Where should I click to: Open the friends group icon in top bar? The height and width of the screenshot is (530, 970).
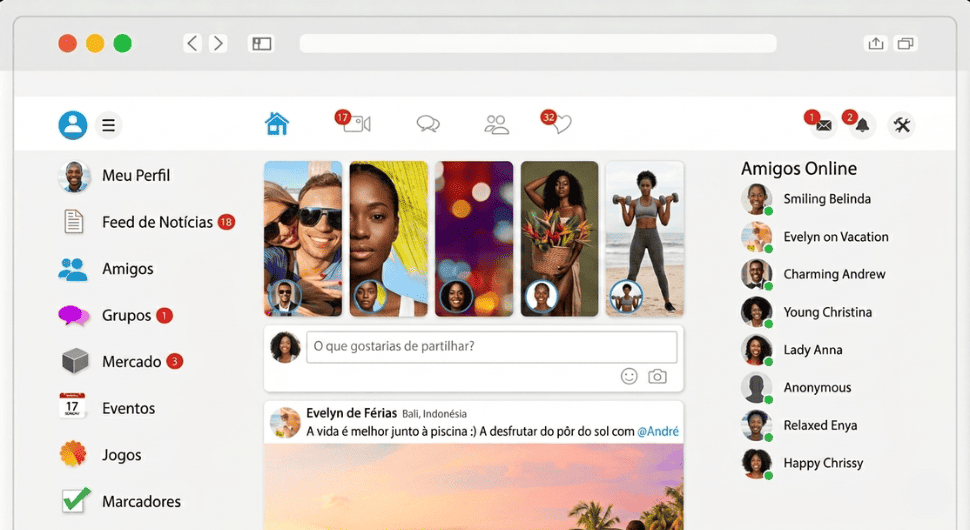(x=496, y=124)
